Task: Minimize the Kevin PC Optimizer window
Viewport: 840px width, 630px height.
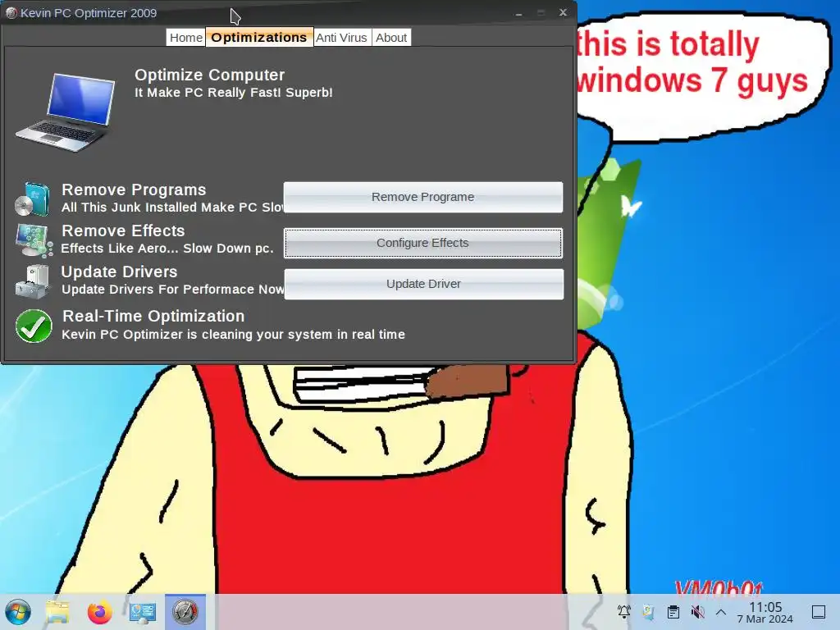Action: pyautogui.click(x=518, y=13)
